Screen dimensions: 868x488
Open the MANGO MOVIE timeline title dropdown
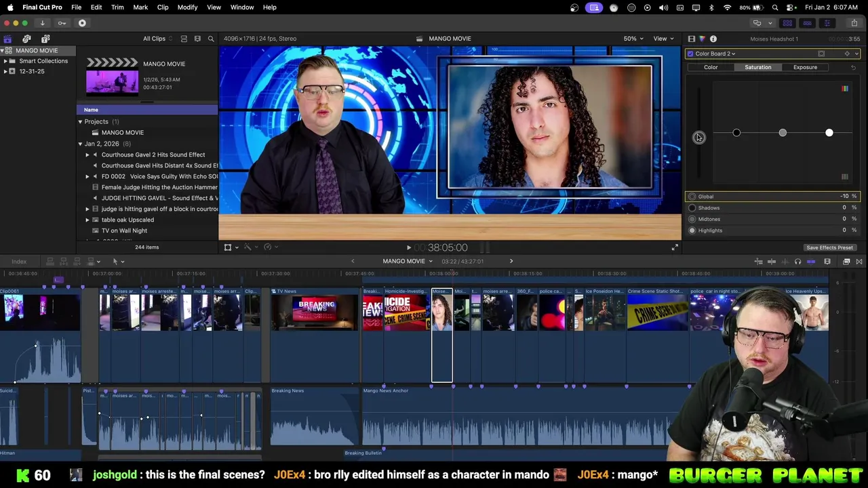[x=408, y=262]
